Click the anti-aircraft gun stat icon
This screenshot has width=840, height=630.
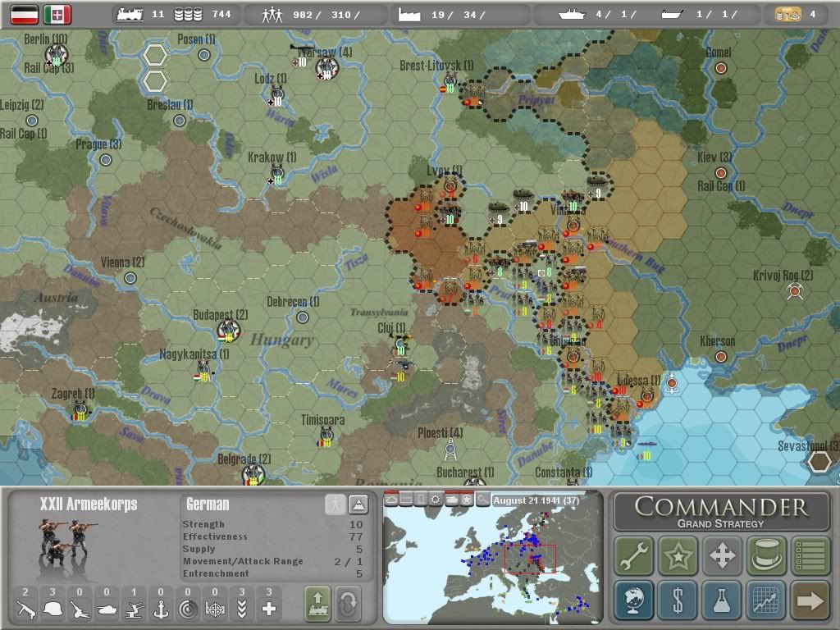pyautogui.click(x=134, y=609)
